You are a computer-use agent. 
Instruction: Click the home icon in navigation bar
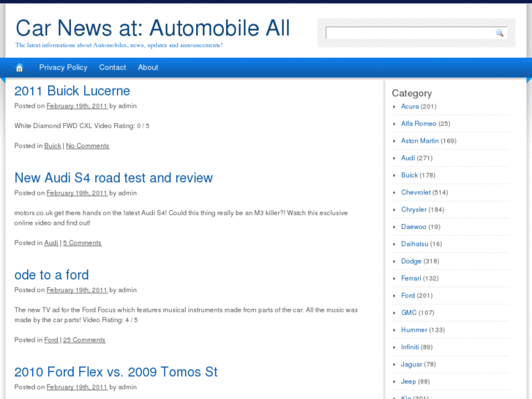pos(19,67)
